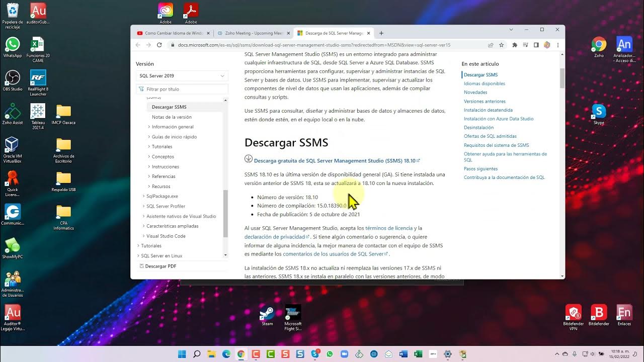Open Bitdefender VPN desktop icon
The image size is (644, 362).
(574, 318)
